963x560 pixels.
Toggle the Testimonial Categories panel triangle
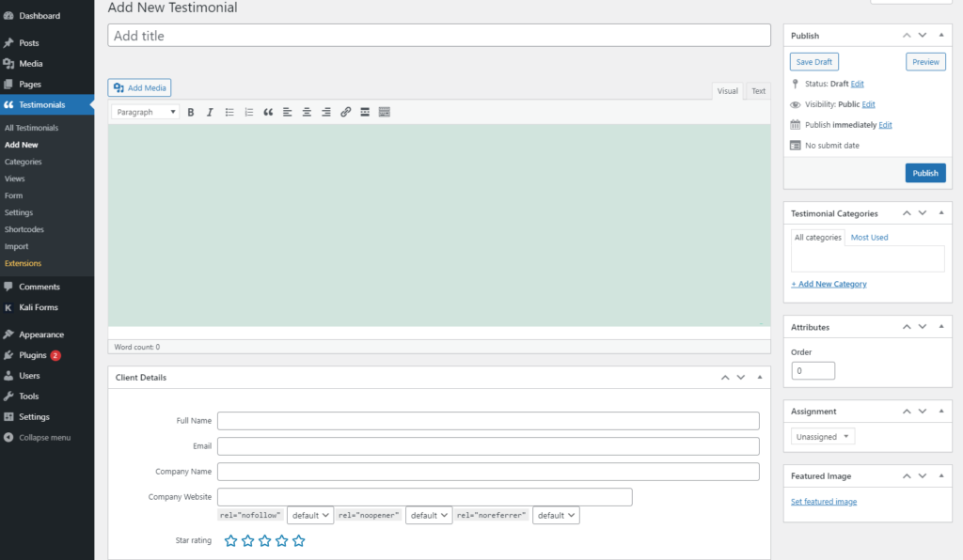click(940, 213)
